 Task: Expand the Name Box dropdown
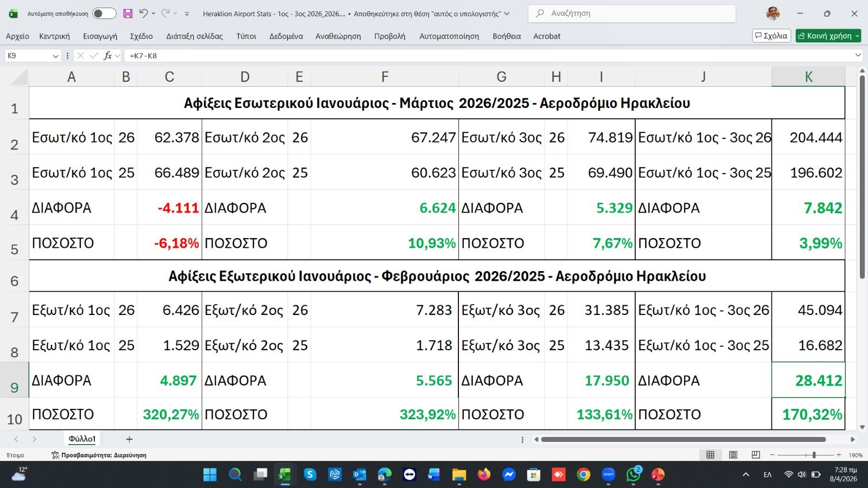[55, 56]
